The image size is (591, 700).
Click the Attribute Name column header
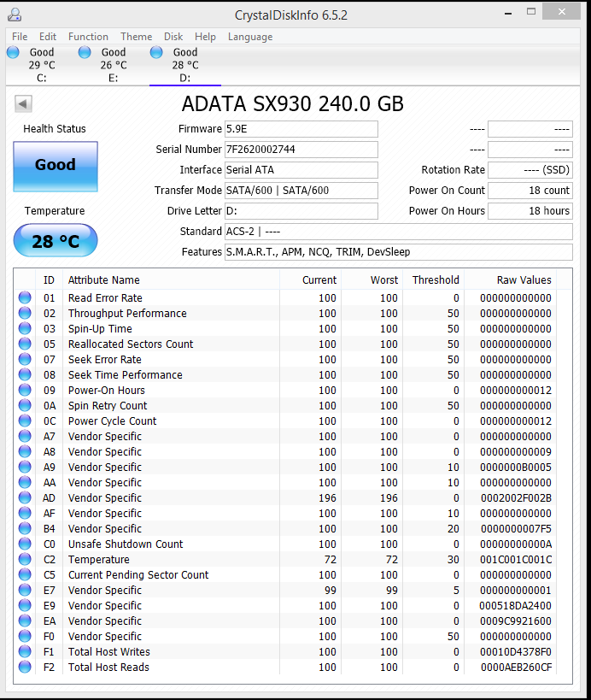click(172, 279)
